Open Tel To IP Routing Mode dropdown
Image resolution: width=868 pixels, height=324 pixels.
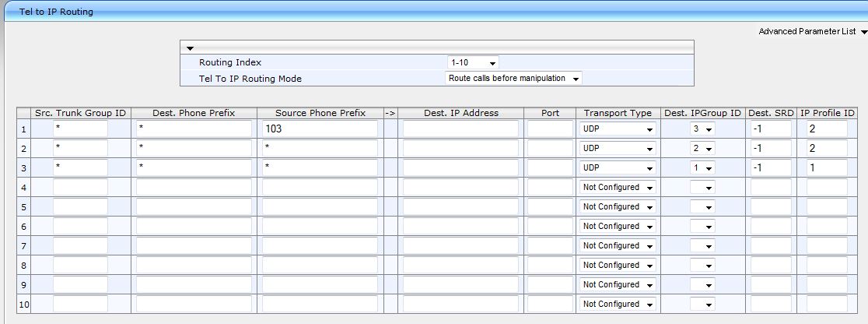click(514, 79)
